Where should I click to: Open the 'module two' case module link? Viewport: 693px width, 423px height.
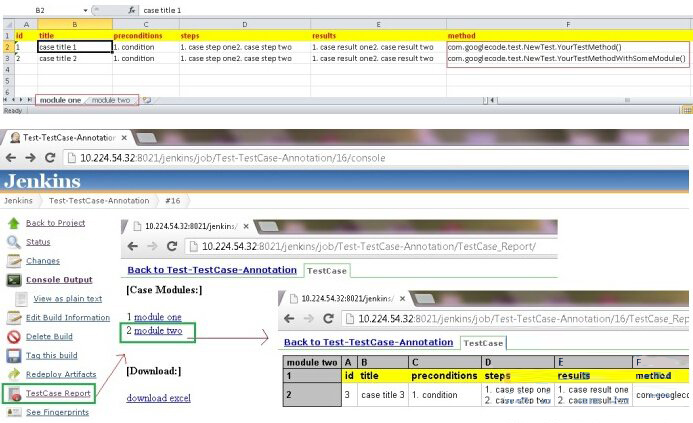point(158,331)
